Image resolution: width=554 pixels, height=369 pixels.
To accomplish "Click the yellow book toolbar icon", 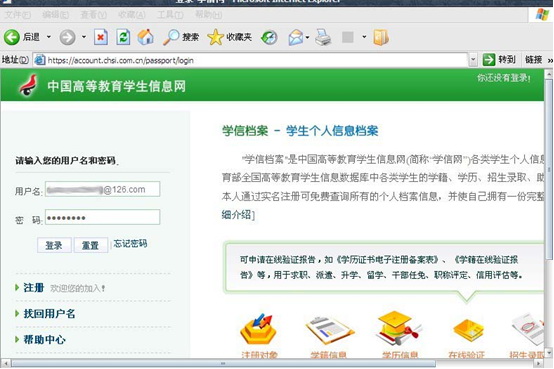I will tap(381, 37).
